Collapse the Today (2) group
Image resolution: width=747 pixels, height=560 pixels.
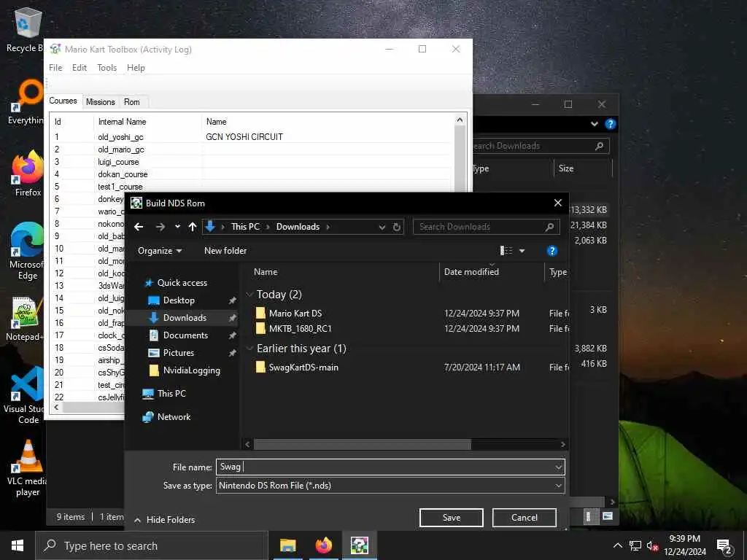click(249, 295)
